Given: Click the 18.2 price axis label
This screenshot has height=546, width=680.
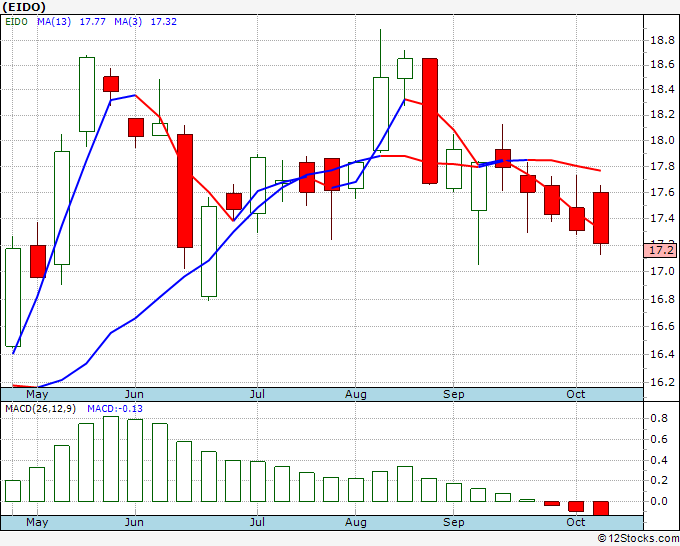Looking at the screenshot, I should [x=662, y=114].
